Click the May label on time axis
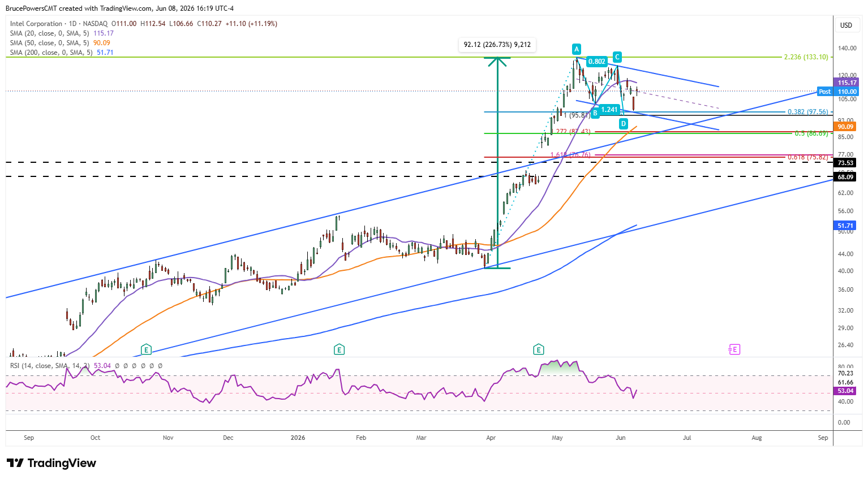 pyautogui.click(x=557, y=438)
